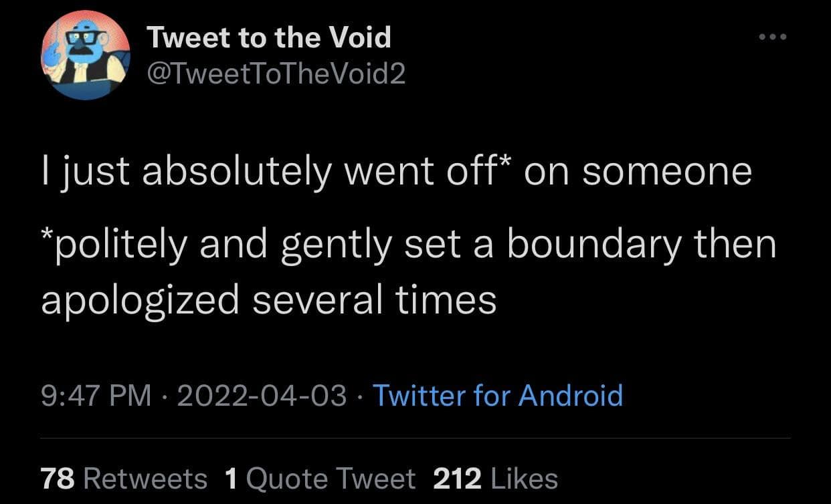Click the word "someone" in the tweet

(666, 172)
